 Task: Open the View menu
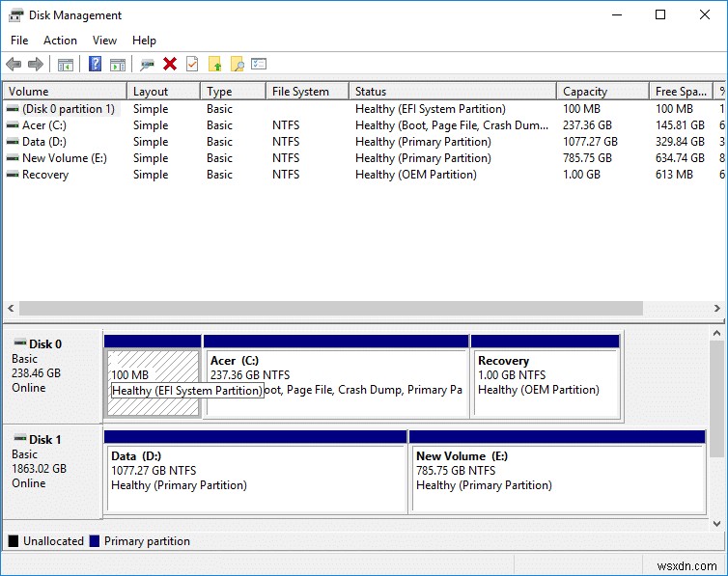tap(104, 41)
